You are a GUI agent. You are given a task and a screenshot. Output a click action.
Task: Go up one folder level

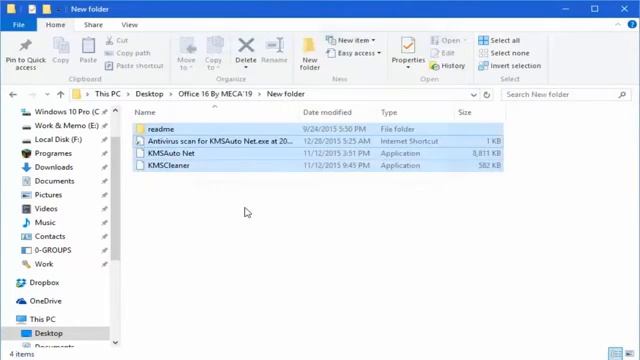point(61,95)
